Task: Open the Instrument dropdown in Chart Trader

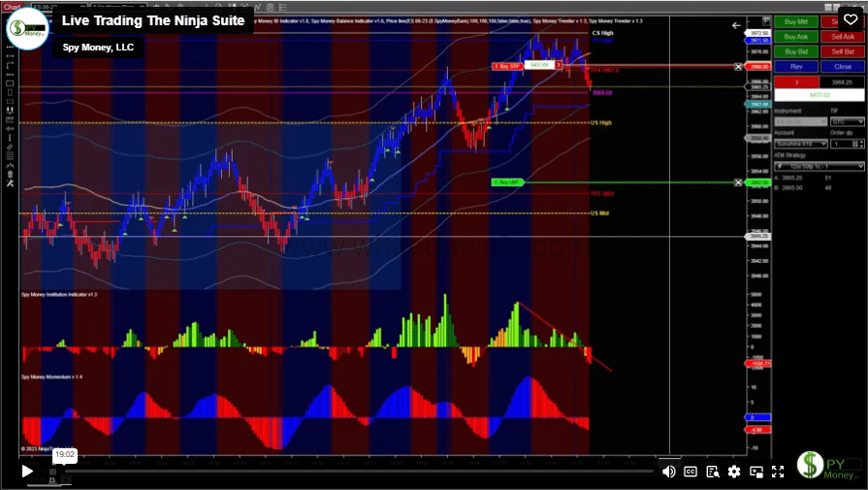Action: point(800,121)
